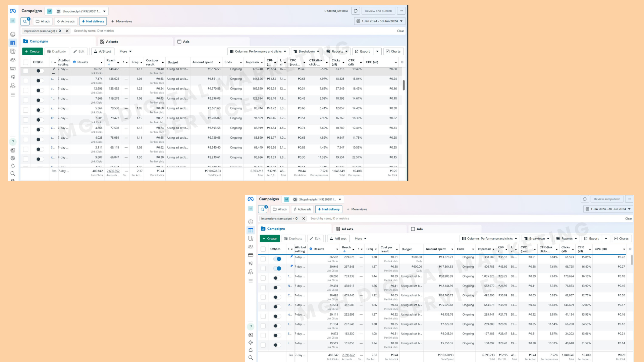Open Shopdirectph account dropdown in upper window
This screenshot has width=644, height=362.
pos(81,11)
